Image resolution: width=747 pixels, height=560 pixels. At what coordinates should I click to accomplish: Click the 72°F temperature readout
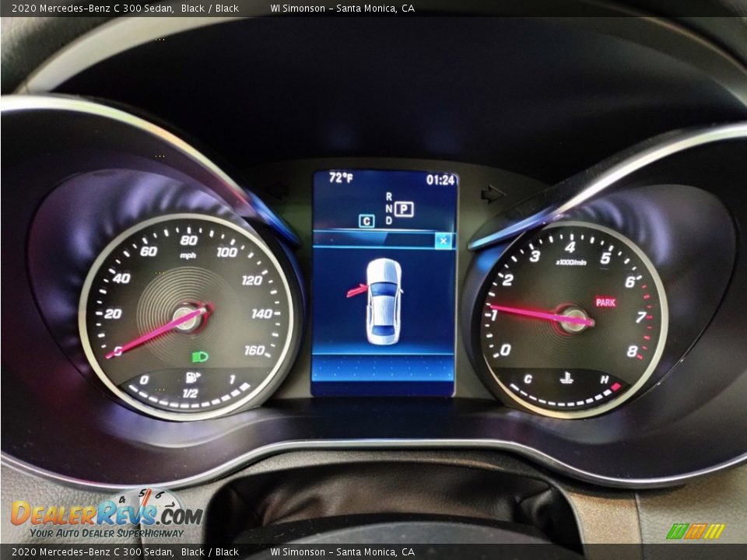(x=341, y=177)
